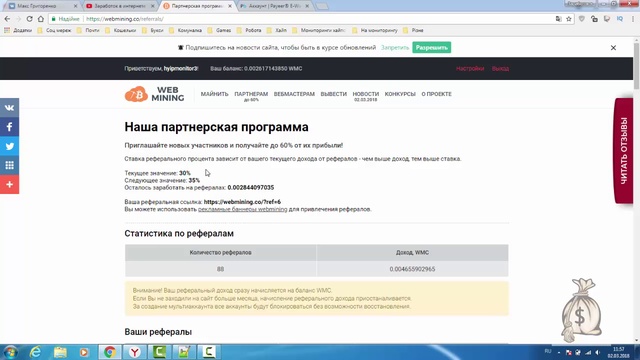Open Games bookmark folder
Screen dimensions: 640x360
tap(219, 30)
